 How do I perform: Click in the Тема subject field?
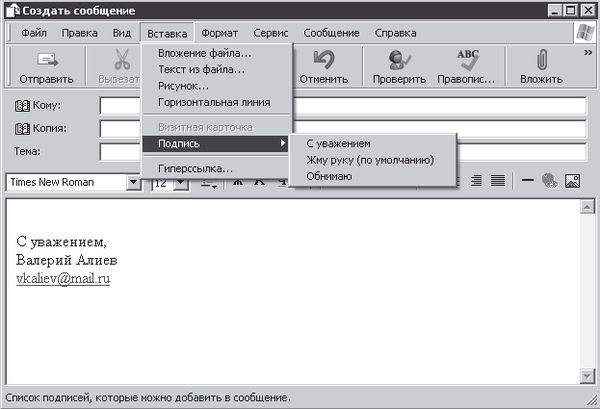tap(340, 152)
